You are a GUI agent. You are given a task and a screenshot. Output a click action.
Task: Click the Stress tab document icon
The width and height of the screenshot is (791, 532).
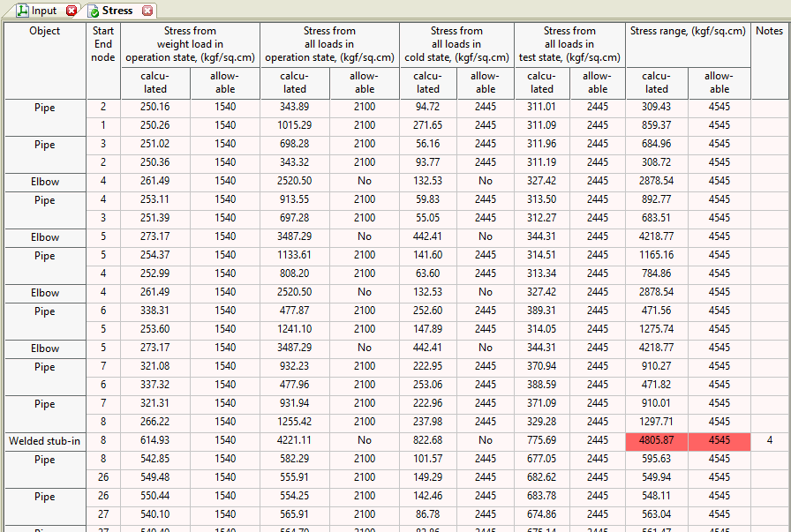94,11
